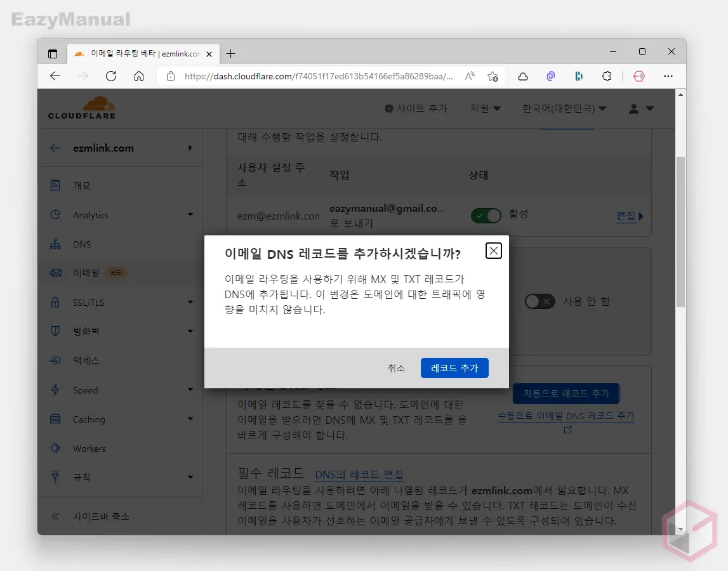Expand the SSL/TLS section chevron
The image size is (728, 571).
pyautogui.click(x=190, y=302)
